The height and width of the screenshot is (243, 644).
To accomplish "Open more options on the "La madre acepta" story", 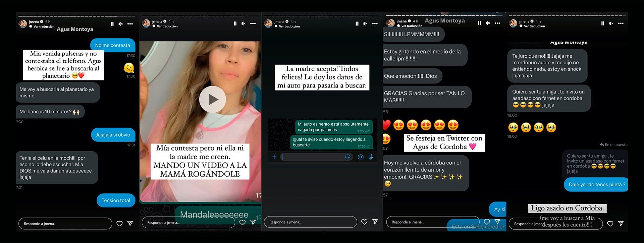I will coord(375,23).
